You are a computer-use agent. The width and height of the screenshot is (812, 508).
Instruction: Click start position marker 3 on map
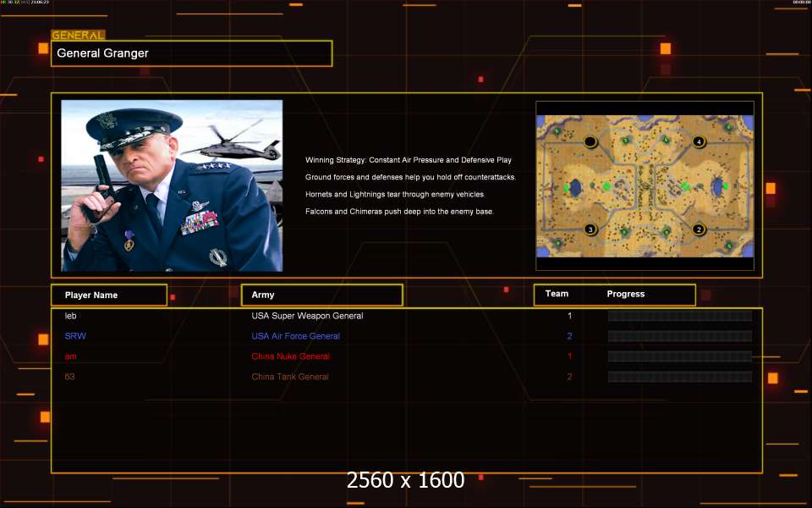pyautogui.click(x=590, y=229)
